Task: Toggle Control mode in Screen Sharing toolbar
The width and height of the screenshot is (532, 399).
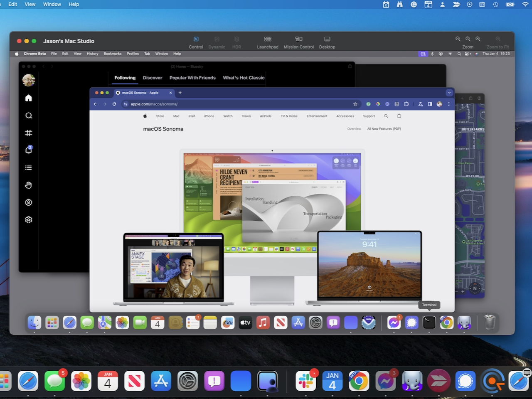Action: (x=196, y=39)
